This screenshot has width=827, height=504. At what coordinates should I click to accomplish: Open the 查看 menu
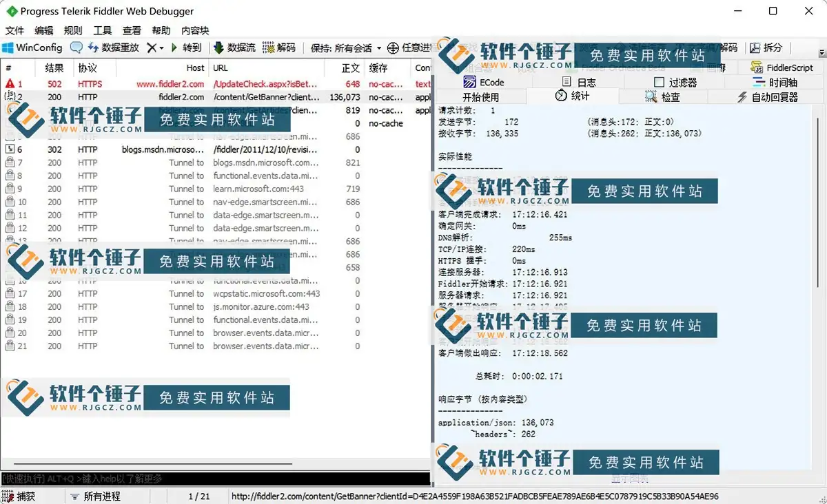[x=132, y=30]
